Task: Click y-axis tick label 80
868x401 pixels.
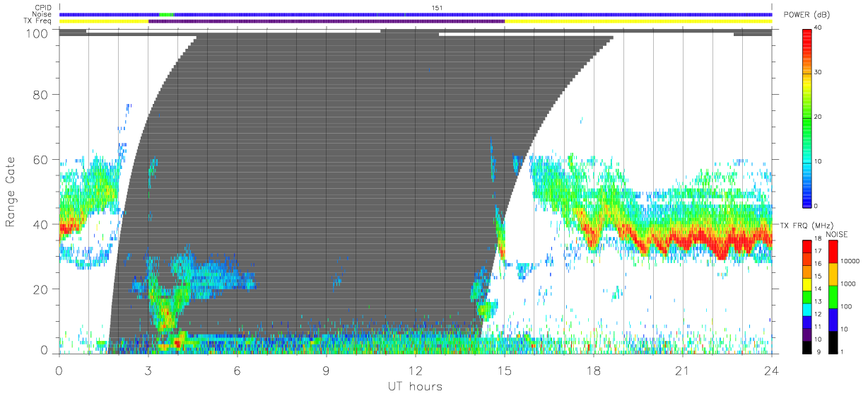Action: click(40, 94)
